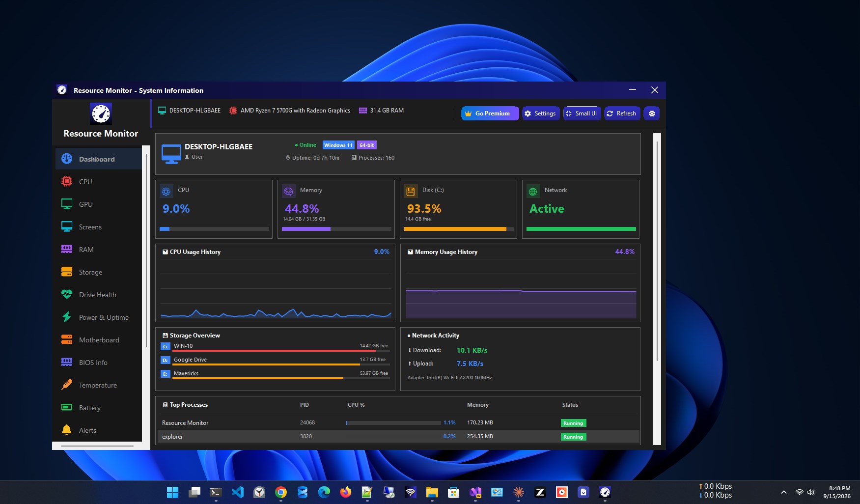
Task: Go to the Motherboard tab label
Action: point(99,340)
